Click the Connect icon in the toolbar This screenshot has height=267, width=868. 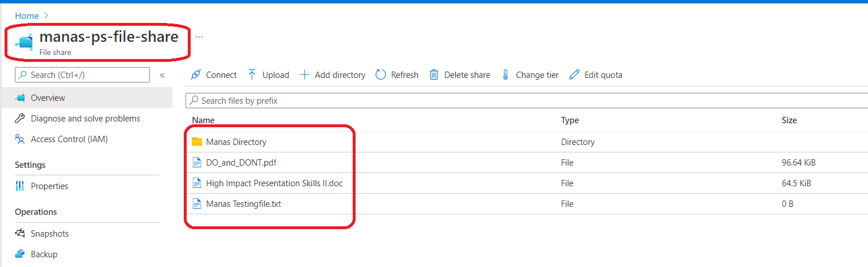point(196,75)
